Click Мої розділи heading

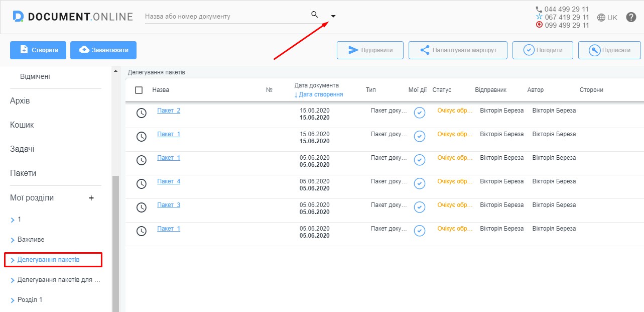coord(32,198)
